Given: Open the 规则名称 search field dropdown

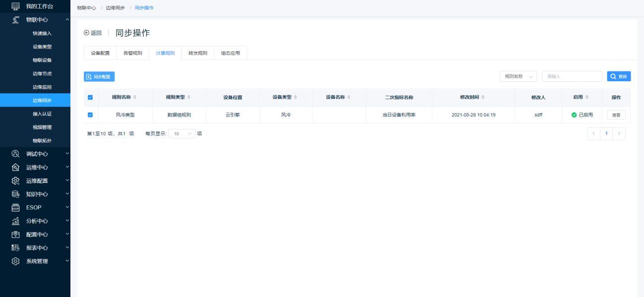Looking at the screenshot, I should (x=518, y=76).
